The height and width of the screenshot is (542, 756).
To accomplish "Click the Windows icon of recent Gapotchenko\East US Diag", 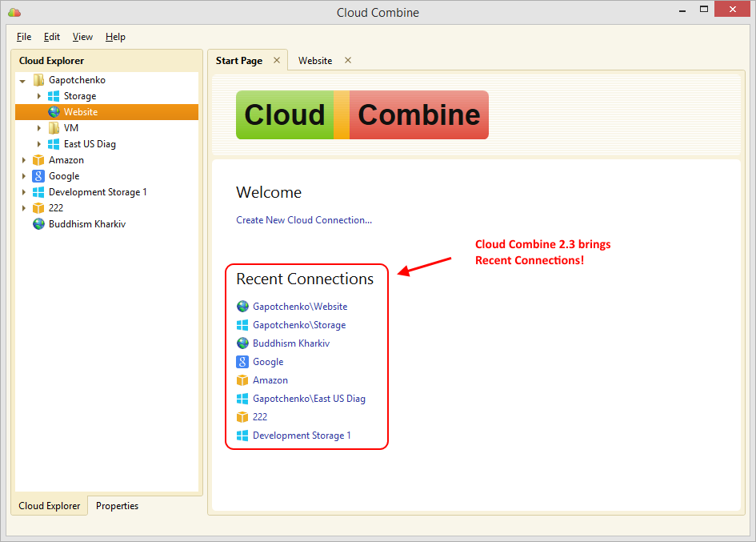I will point(242,399).
